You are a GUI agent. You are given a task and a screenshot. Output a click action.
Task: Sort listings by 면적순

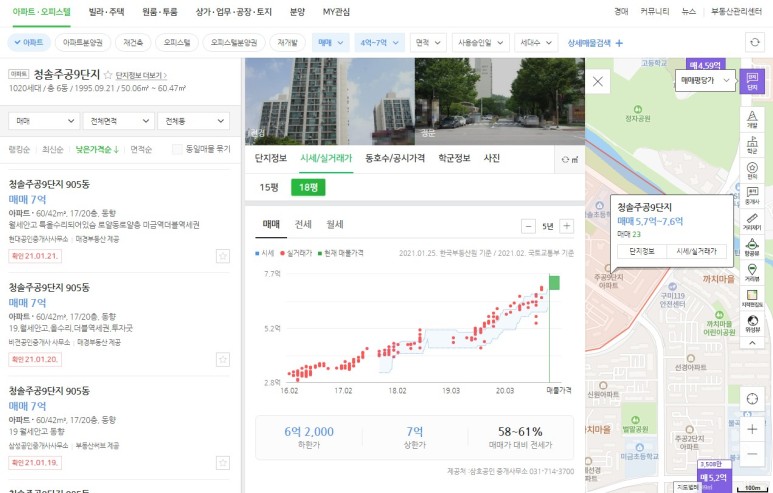[141, 149]
